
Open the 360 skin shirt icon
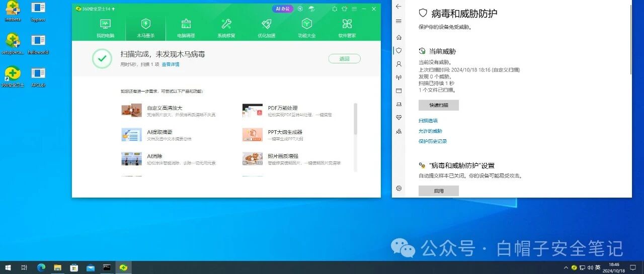click(x=345, y=9)
